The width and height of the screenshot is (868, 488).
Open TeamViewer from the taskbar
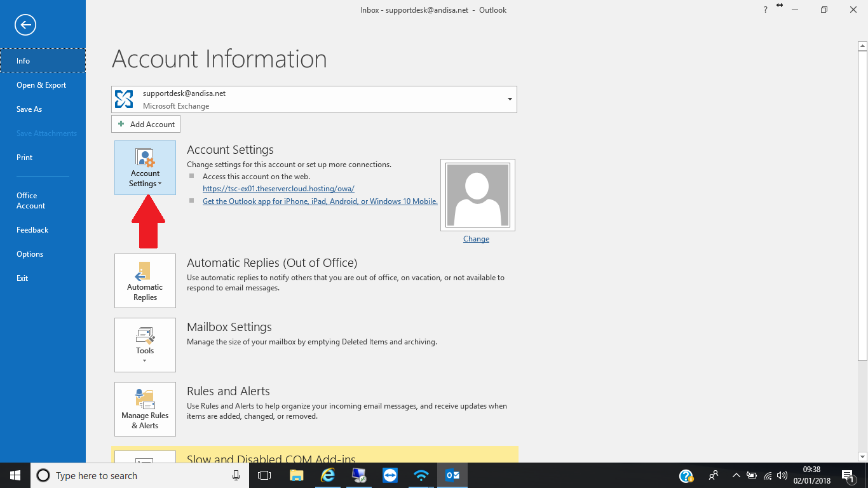pos(390,475)
